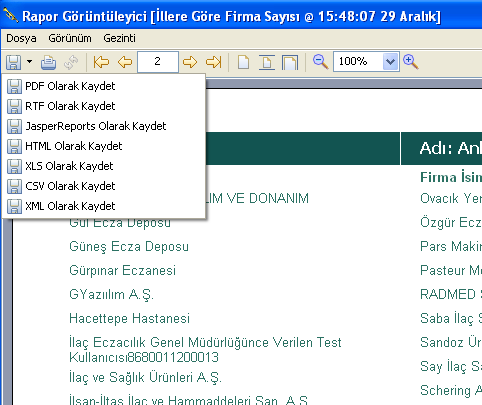Click the text Gürpınar Eczanesi
Viewport: 482px width, 405px height.
click(x=122, y=271)
